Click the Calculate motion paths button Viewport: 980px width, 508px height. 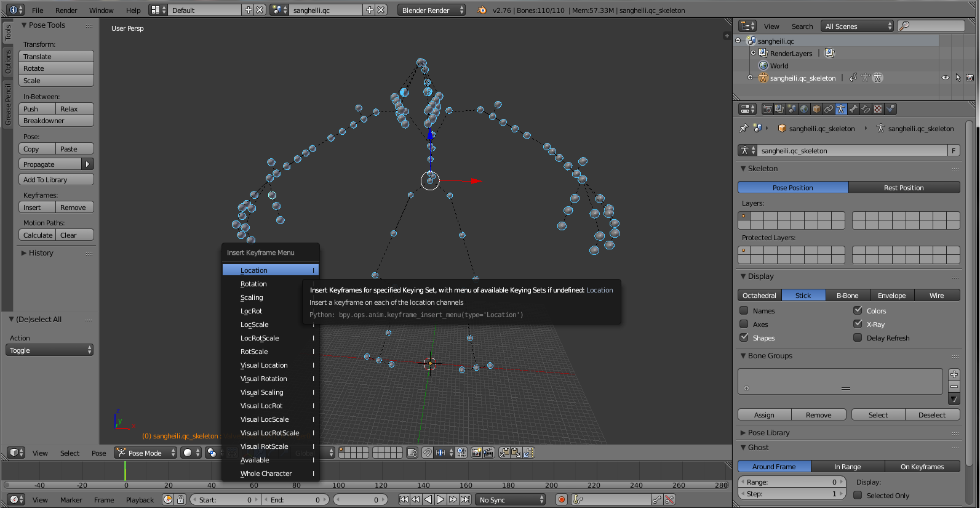38,235
